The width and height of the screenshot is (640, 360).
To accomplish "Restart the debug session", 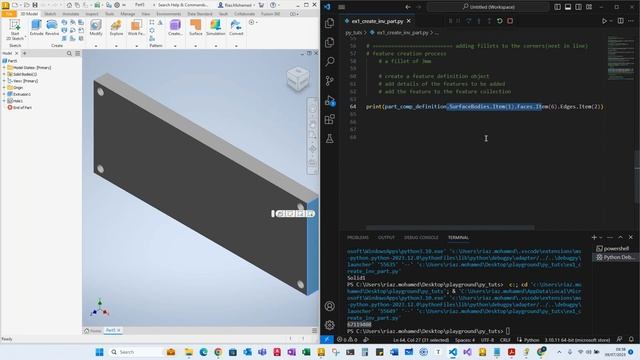I will pos(500,21).
